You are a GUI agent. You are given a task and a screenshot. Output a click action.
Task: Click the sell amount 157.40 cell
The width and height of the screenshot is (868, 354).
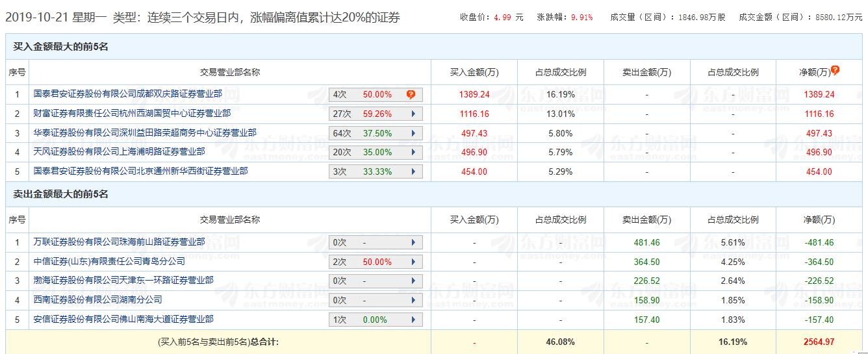pyautogui.click(x=646, y=320)
